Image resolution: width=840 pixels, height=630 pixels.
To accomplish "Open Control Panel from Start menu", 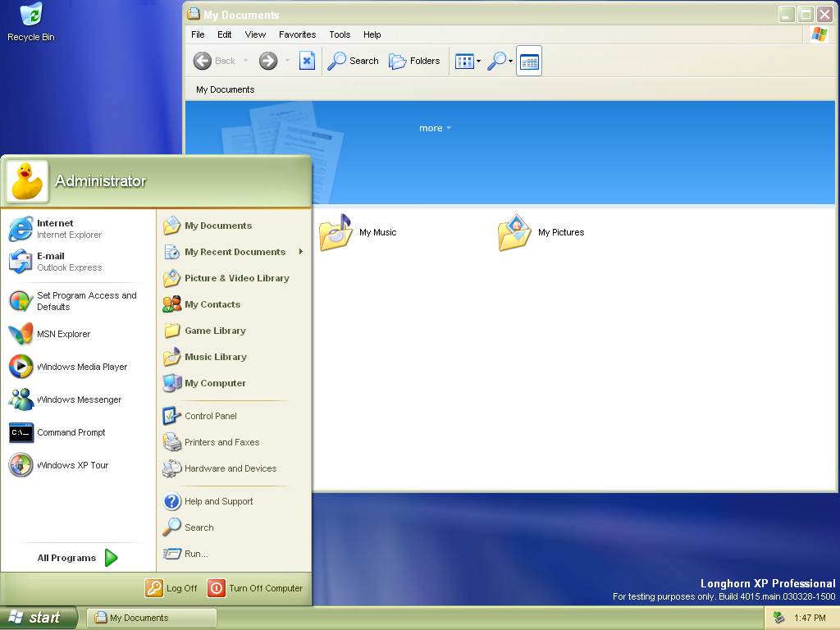I will 210,416.
